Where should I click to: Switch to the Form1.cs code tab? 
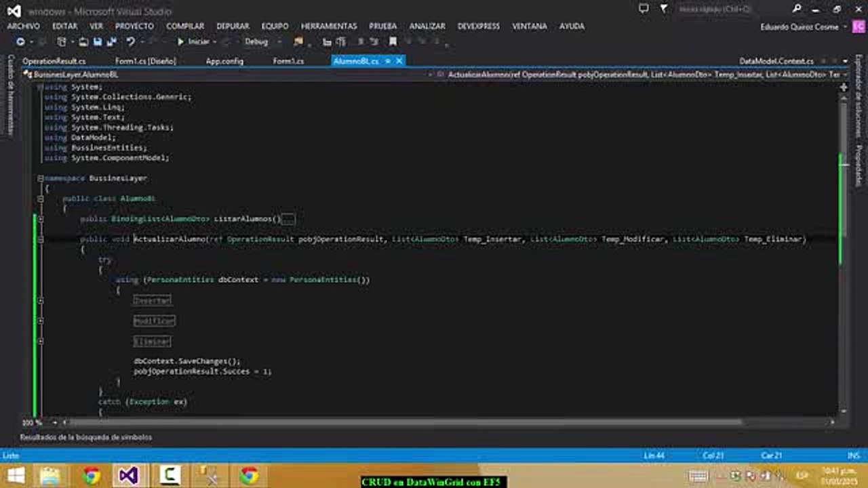tap(288, 61)
